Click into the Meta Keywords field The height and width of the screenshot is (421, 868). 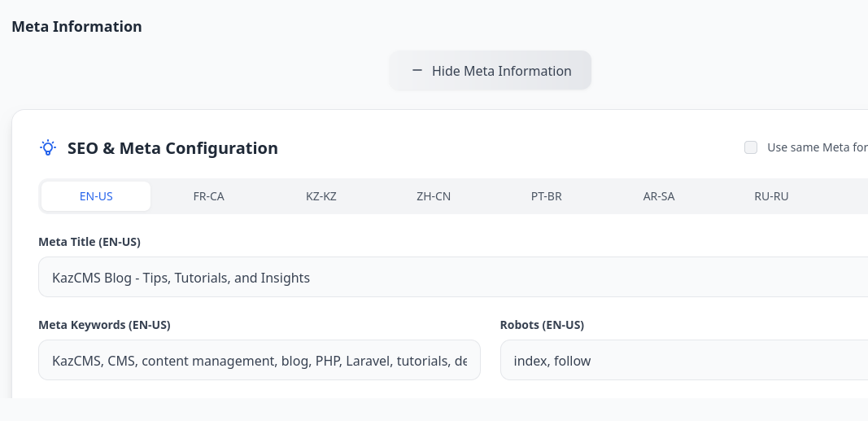click(x=259, y=361)
